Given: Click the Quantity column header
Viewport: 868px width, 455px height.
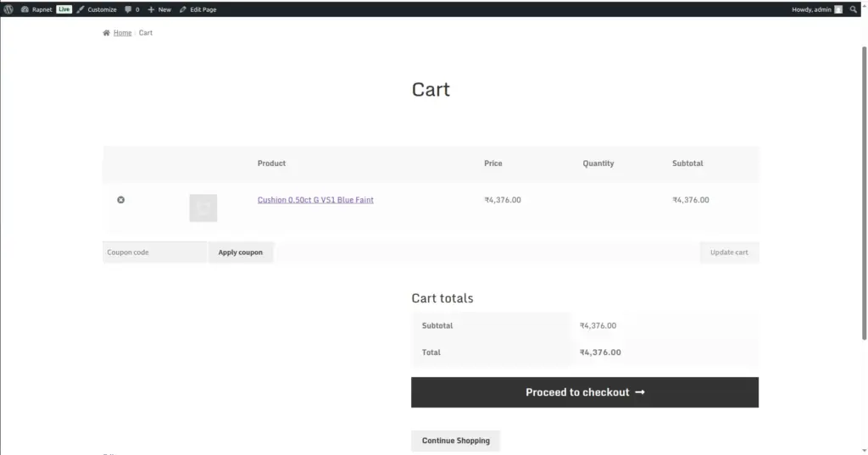Looking at the screenshot, I should click(x=598, y=164).
